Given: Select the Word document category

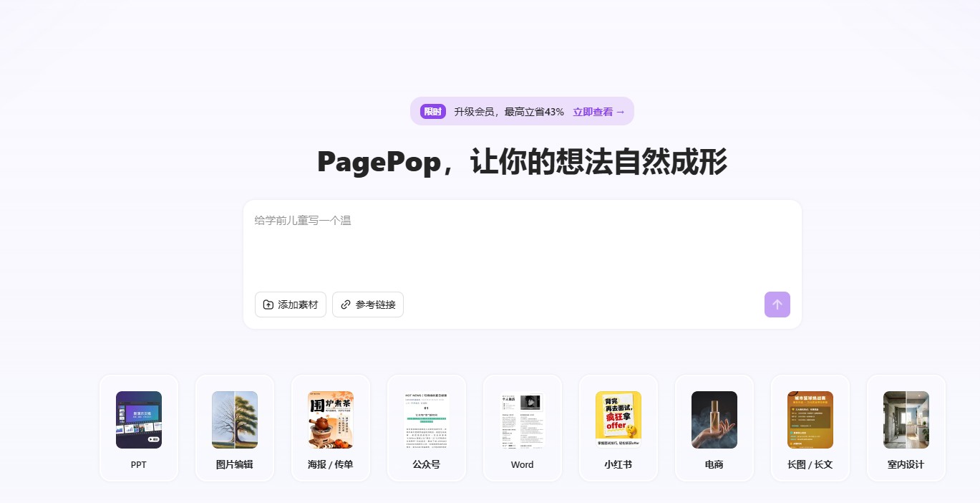Looking at the screenshot, I should point(523,428).
